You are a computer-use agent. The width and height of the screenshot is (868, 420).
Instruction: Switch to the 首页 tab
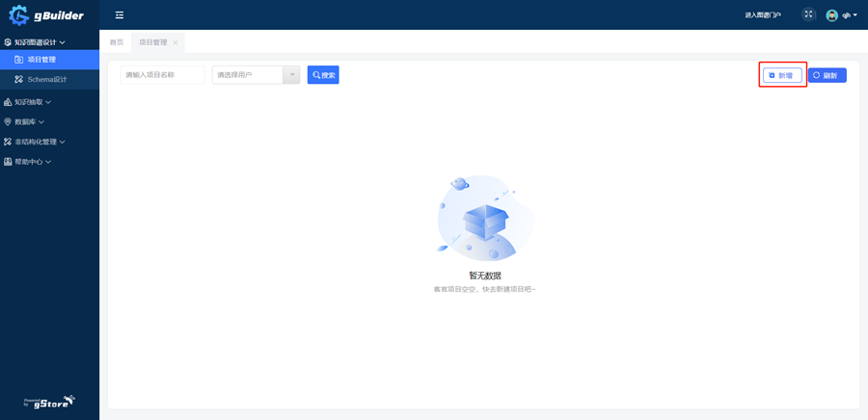117,42
